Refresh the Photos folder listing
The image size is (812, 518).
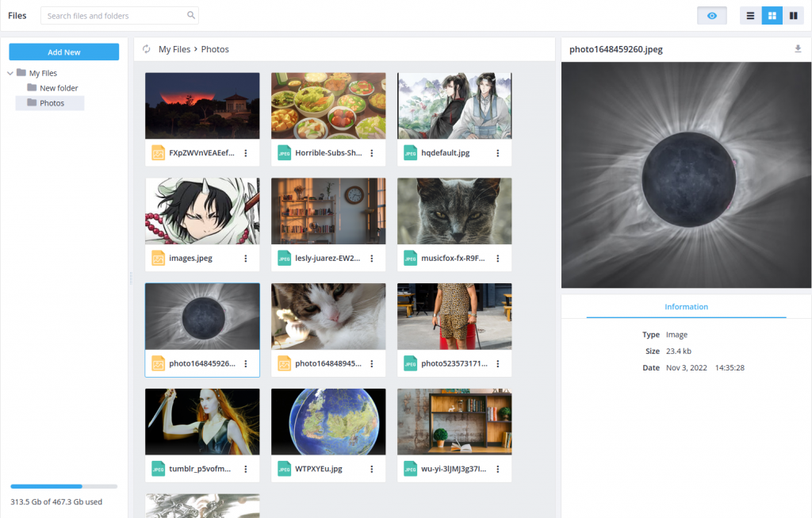point(146,48)
